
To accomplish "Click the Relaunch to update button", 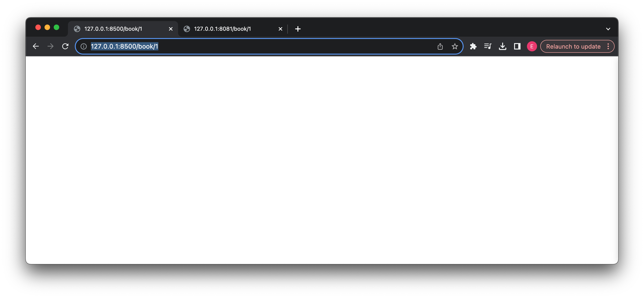I will coord(573,46).
